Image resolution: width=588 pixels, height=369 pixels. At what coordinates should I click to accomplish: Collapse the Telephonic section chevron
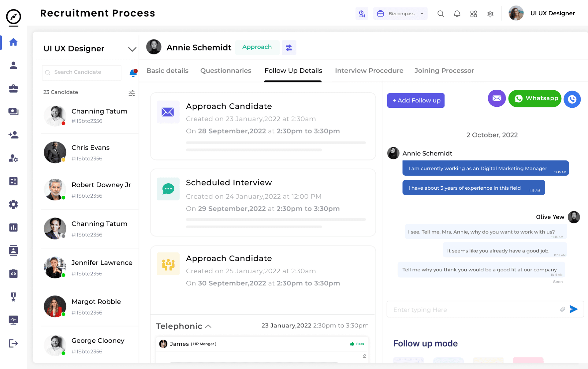pos(209,326)
